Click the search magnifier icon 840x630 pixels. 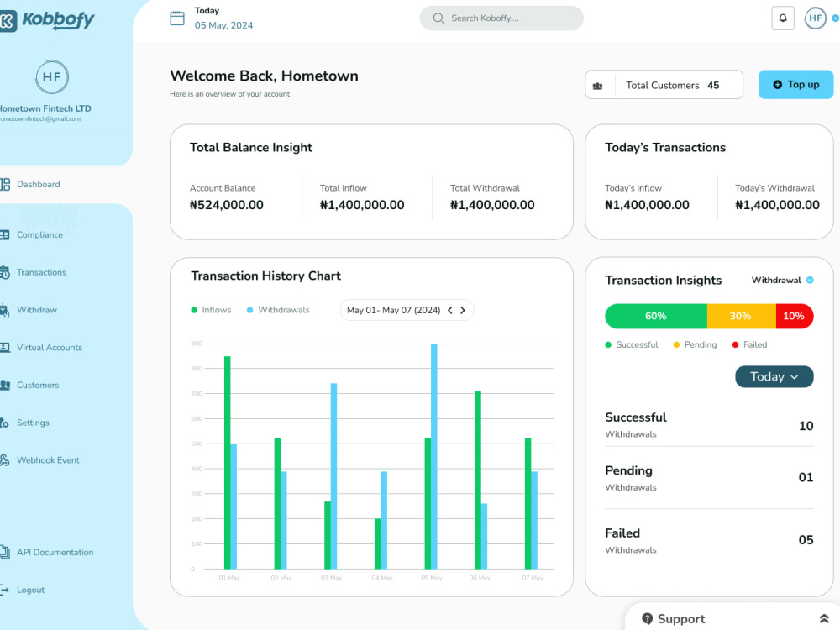click(438, 18)
